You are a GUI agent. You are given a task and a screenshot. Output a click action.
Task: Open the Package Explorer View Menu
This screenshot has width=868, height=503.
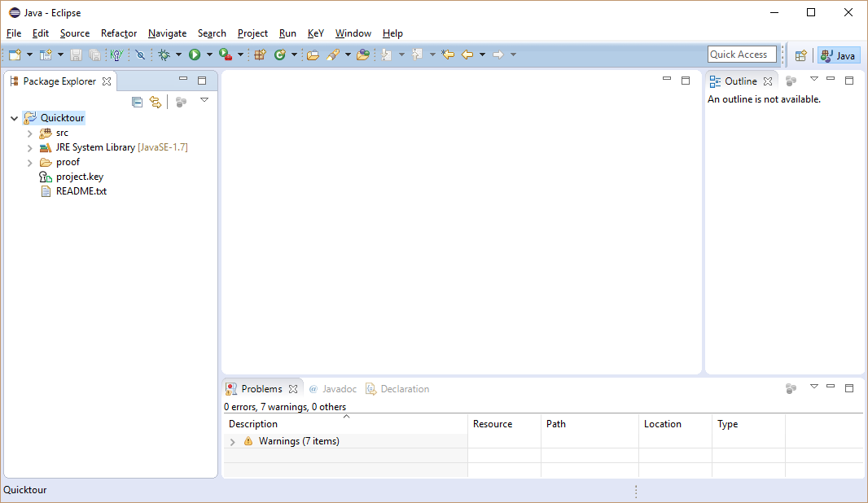(204, 100)
